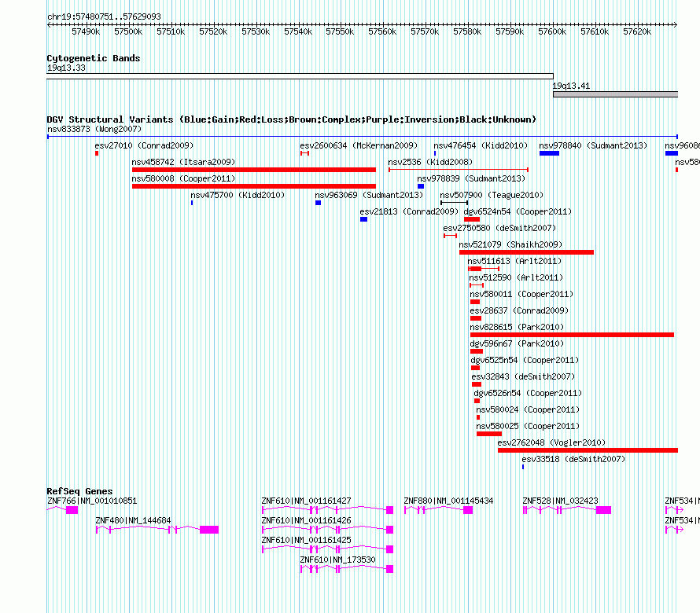The height and width of the screenshot is (613, 700).
Task: Click the 57550k ruler tick label
Action: (x=340, y=31)
